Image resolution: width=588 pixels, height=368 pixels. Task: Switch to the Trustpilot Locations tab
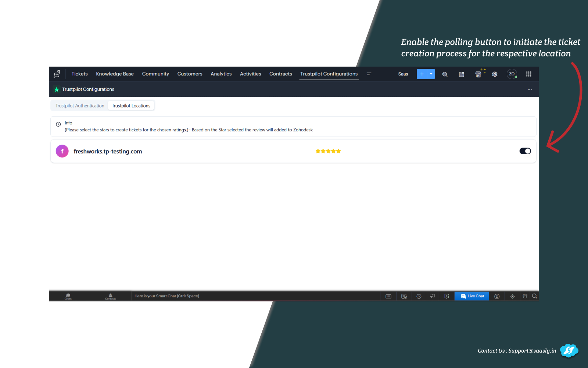131,106
